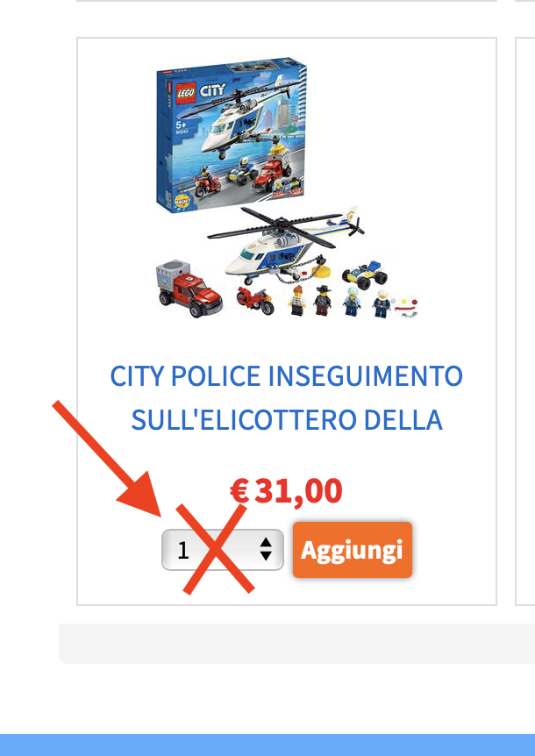This screenshot has height=756, width=535.
Task: Click the Aggiungi add-to-cart button
Action: tap(353, 550)
